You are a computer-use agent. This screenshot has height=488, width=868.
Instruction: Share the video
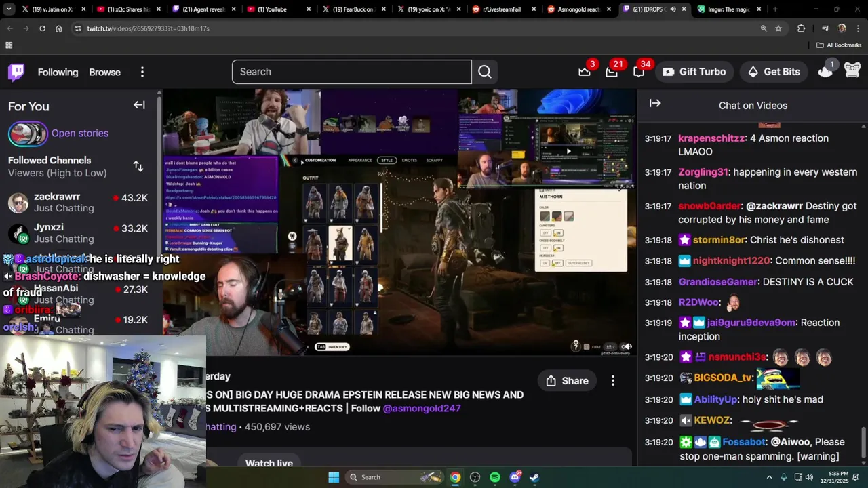tap(568, 381)
